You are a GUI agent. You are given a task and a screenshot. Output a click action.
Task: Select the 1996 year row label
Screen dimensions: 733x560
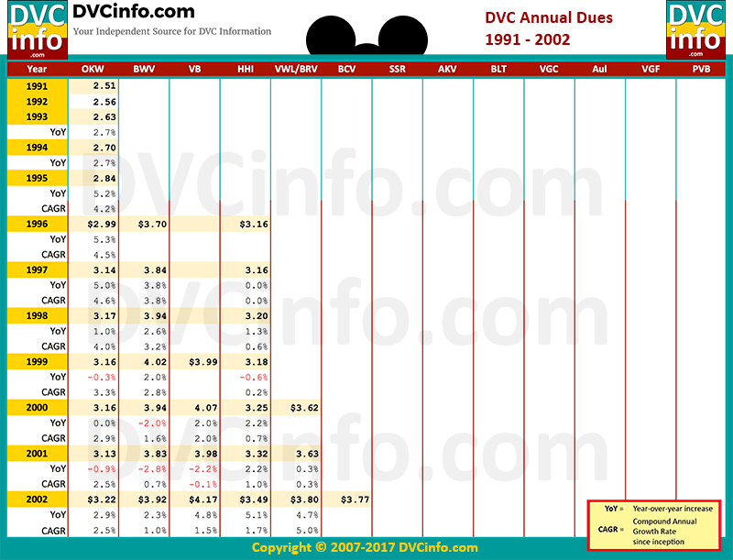pos(37,224)
